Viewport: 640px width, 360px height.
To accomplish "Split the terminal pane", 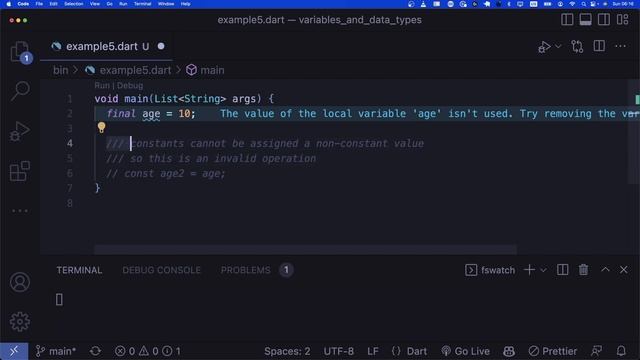I will tap(562, 270).
